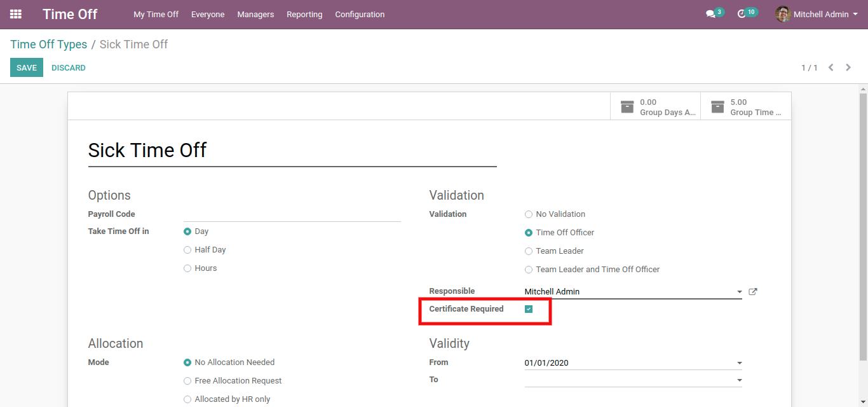Select the Half Day radio option
The width and height of the screenshot is (868, 407).
(187, 250)
